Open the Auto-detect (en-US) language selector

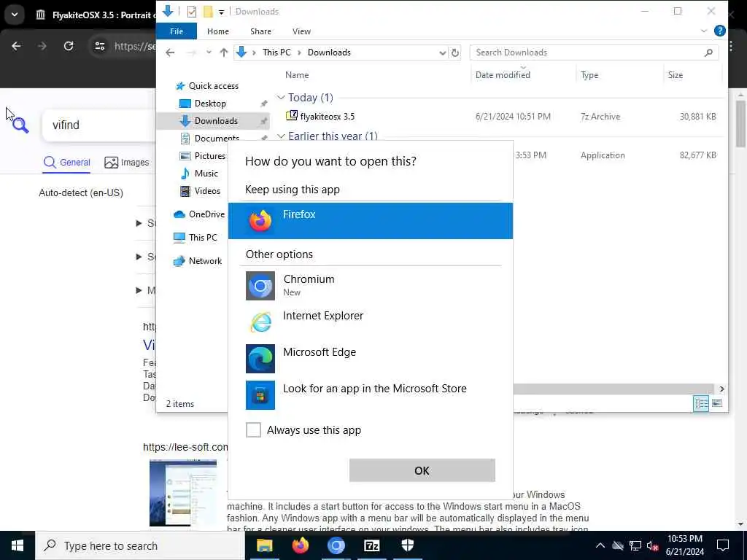coord(81,192)
